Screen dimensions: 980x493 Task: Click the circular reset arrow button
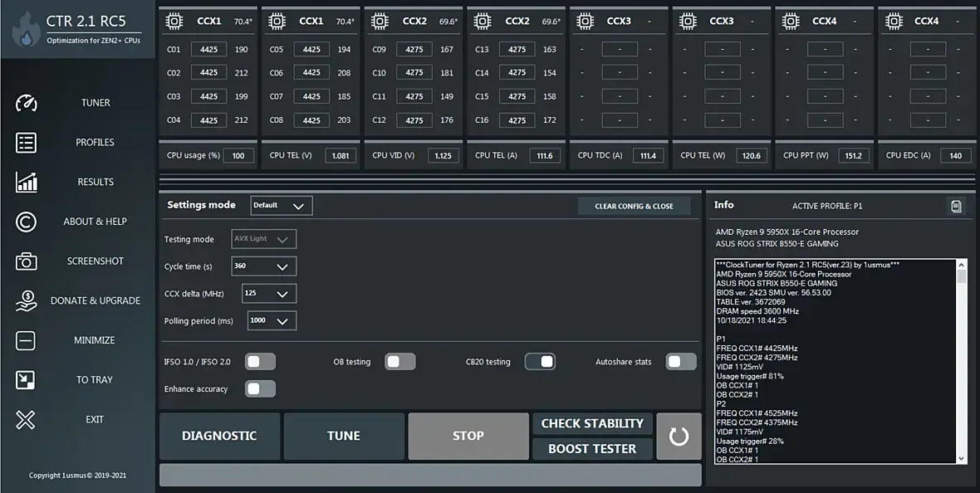click(679, 436)
